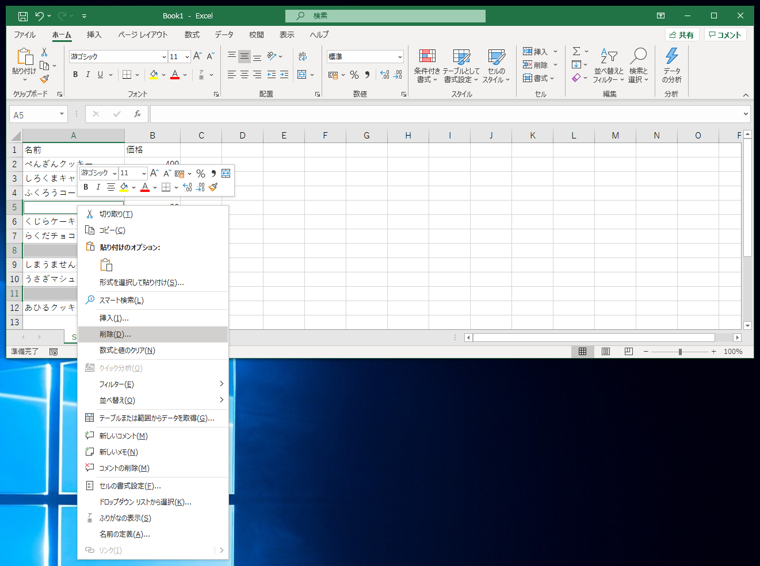Click the Select All corner triangle

click(x=16, y=136)
